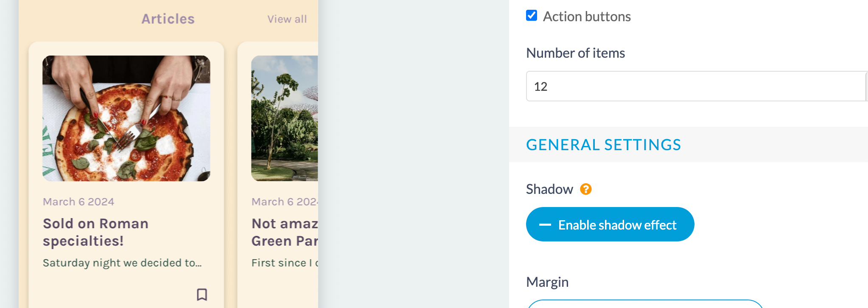Open the View all articles link
The image size is (868, 308).
287,19
